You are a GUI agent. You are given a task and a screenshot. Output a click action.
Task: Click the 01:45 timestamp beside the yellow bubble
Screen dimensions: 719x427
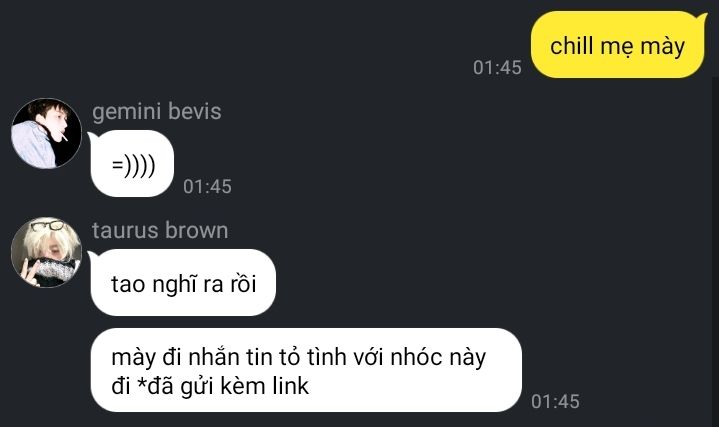(498, 67)
